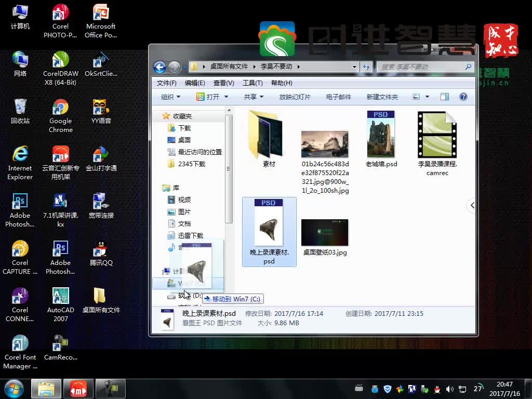The height and width of the screenshot is (399, 532).
Task: Click the volume speaker tray icon
Action: [x=449, y=389]
